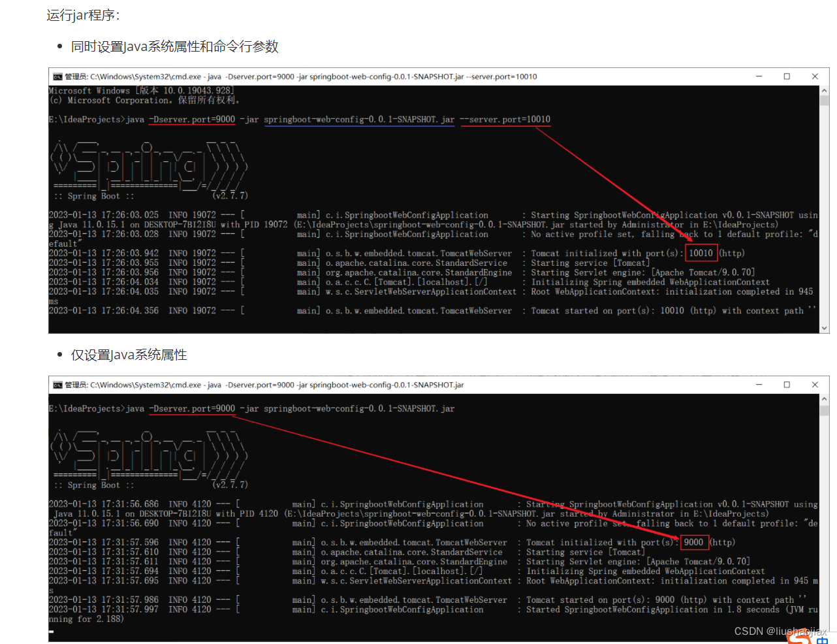Click the port value "9000" after "Tomcat initialized"
This screenshot has height=644, width=837.
coord(693,542)
